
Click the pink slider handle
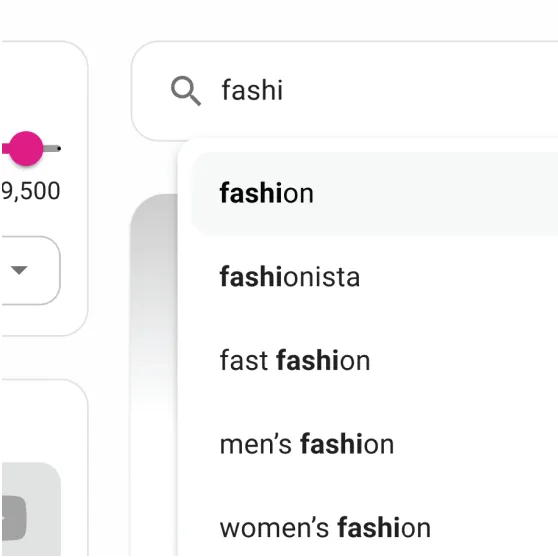(26, 148)
